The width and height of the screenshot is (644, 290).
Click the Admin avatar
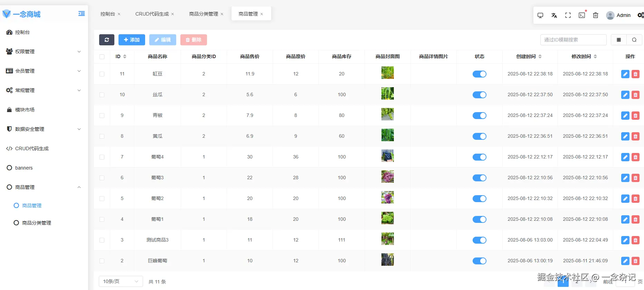610,15
